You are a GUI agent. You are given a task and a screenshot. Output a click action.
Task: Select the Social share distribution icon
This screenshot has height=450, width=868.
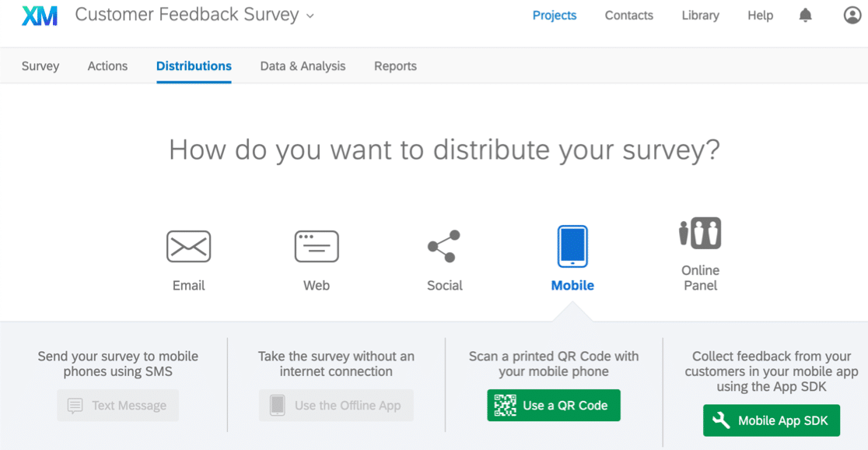444,246
